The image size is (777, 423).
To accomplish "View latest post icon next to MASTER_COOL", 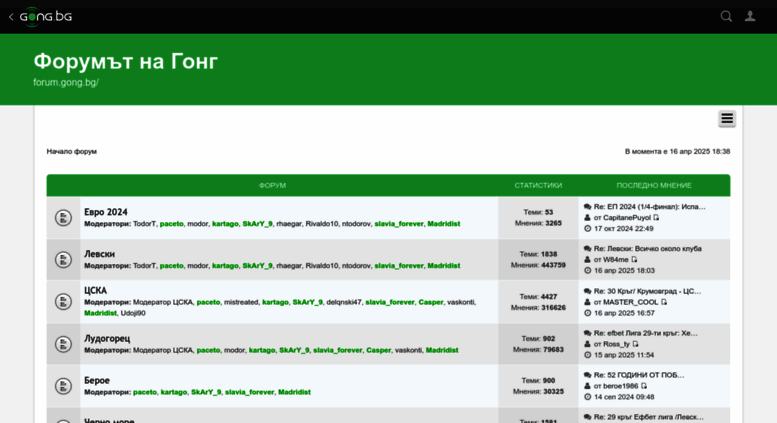I will pyautogui.click(x=664, y=302).
